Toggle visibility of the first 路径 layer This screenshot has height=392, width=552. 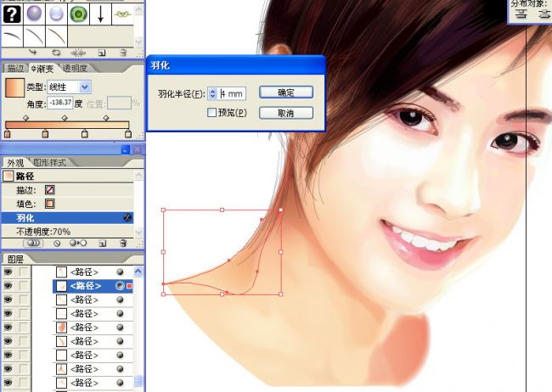tap(8, 272)
